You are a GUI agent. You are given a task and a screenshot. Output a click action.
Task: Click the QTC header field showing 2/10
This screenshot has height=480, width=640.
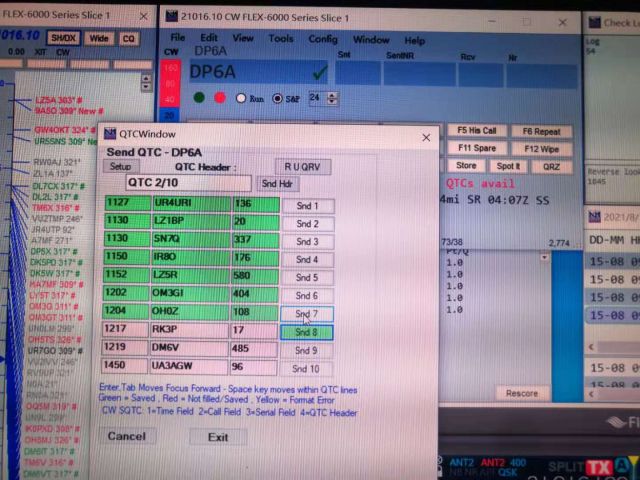tap(189, 183)
